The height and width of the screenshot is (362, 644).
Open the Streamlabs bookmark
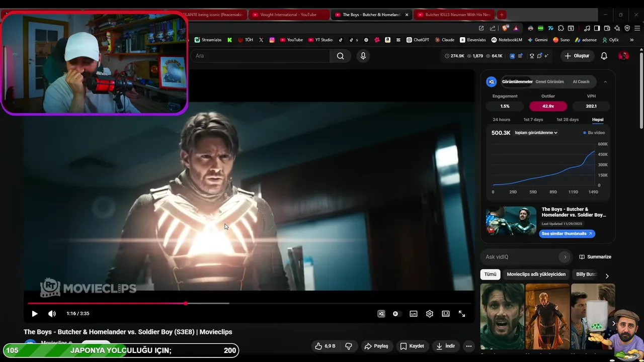point(208,40)
